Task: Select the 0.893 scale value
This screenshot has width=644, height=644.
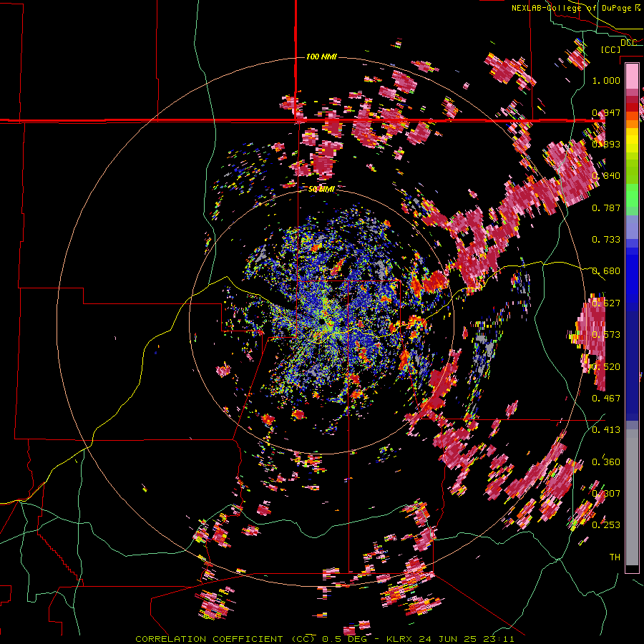Action: 606,144
